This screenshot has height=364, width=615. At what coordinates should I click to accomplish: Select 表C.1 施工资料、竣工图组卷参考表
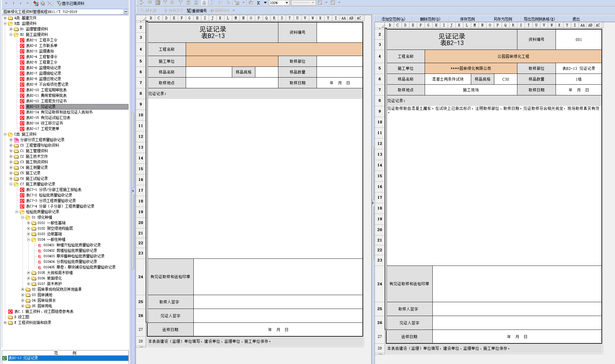44,311
